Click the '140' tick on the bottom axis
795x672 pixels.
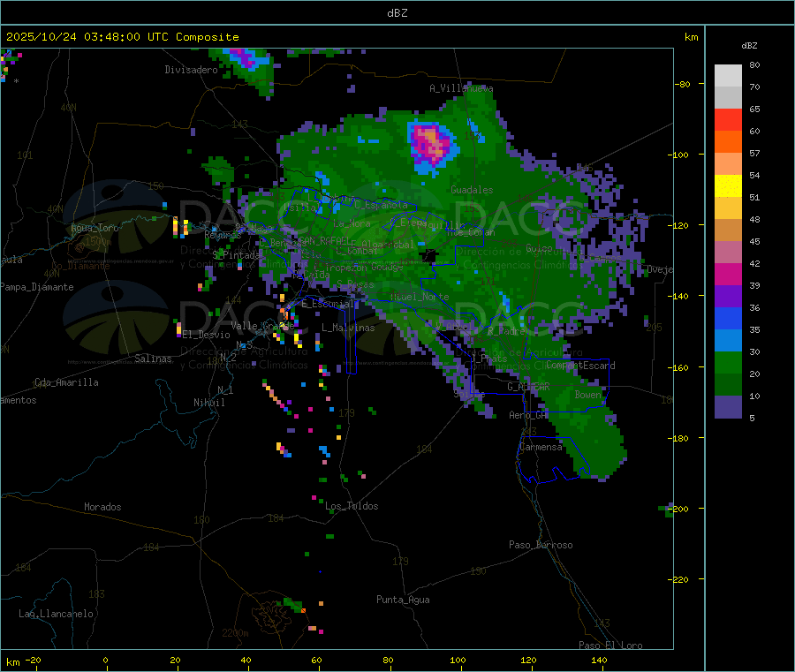[599, 660]
